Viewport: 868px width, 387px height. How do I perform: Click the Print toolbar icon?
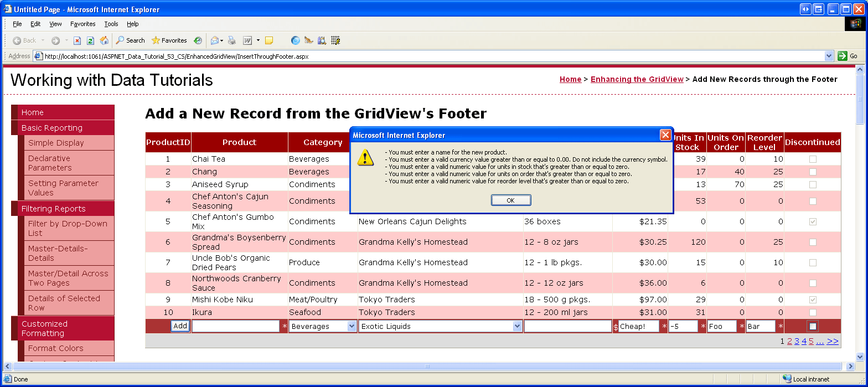232,40
